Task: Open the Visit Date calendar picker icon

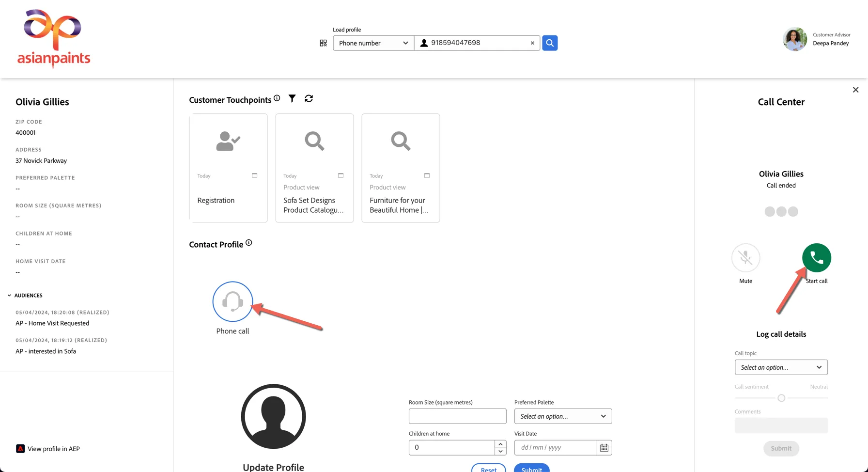Action: point(604,448)
